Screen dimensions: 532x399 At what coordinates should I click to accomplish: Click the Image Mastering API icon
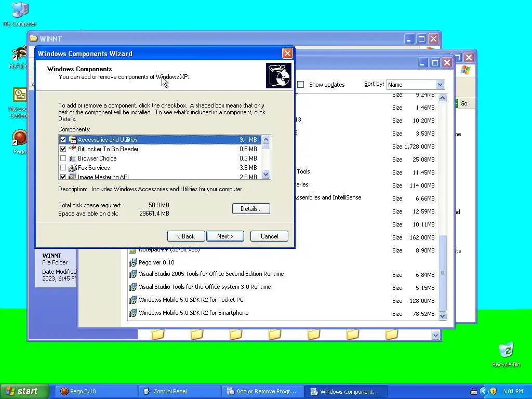coord(72,177)
